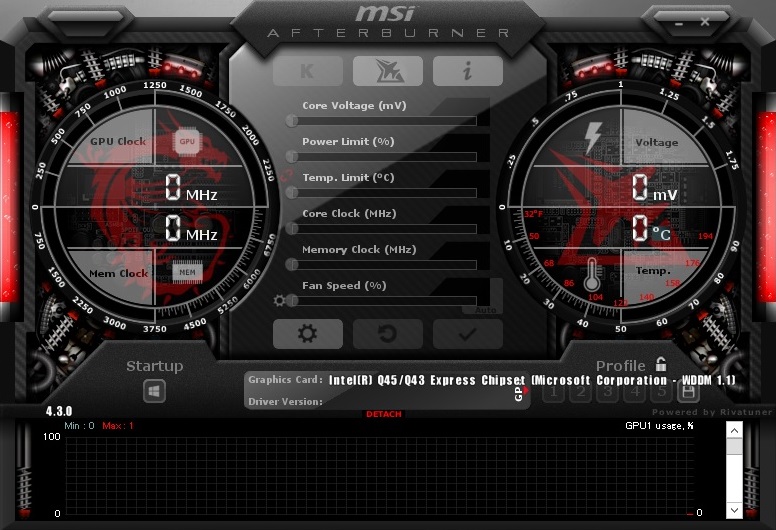Apply settings with the checkmark button
Image resolution: width=776 pixels, height=530 pixels.
[x=468, y=334]
